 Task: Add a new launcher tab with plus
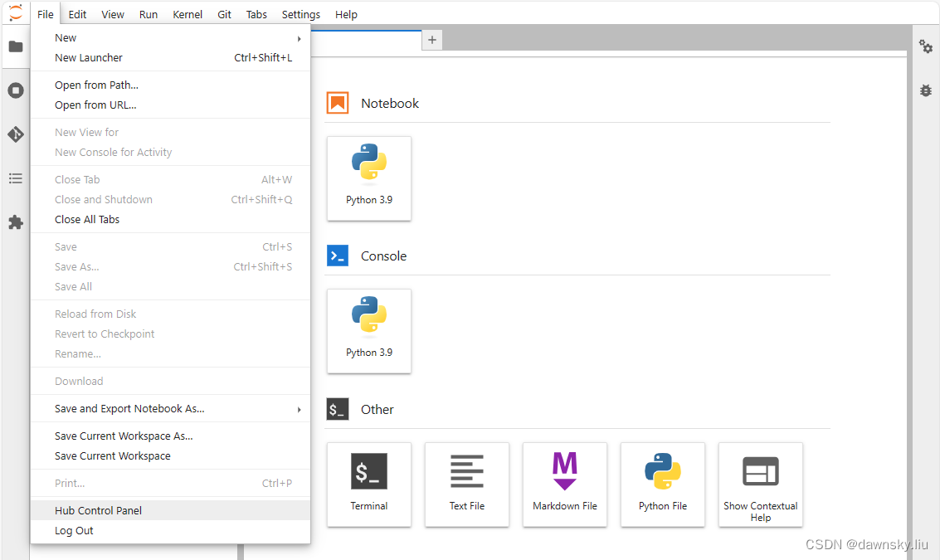point(431,40)
